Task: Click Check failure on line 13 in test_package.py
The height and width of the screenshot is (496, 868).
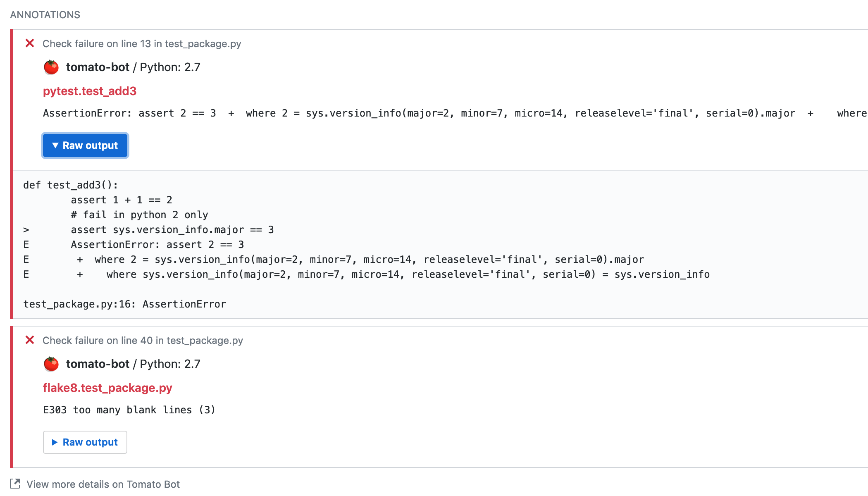Action: (142, 44)
